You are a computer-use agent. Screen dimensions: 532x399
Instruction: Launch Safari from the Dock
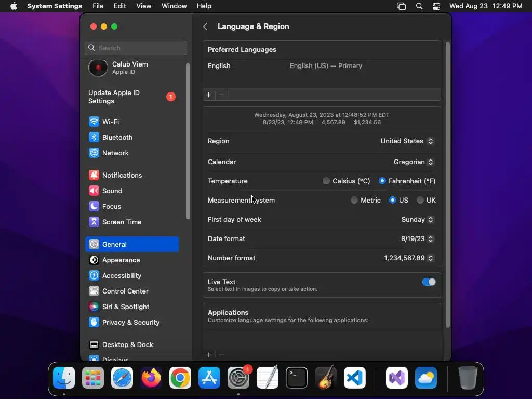[x=122, y=378]
